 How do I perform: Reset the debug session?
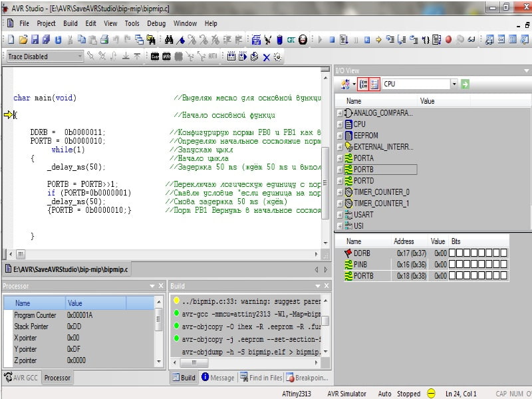[x=367, y=40]
